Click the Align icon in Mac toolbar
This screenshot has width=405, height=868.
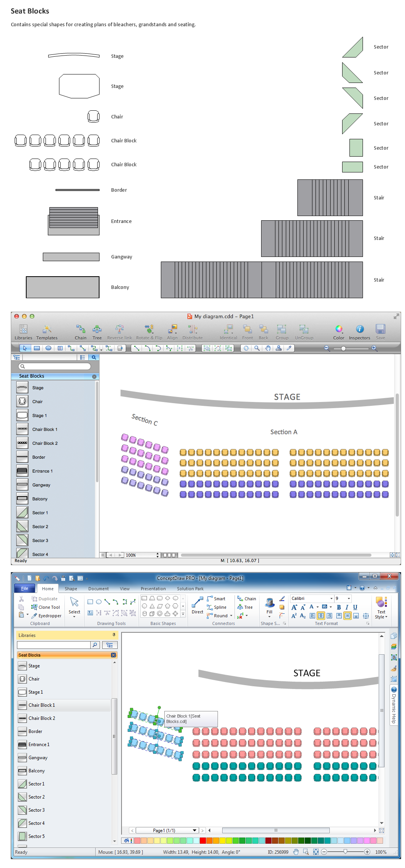[172, 332]
